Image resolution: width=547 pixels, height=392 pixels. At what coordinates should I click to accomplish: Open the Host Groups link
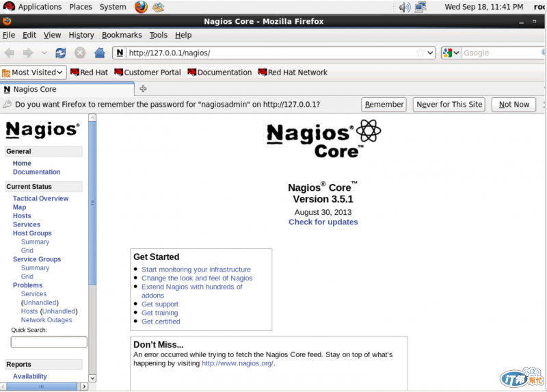(x=32, y=233)
